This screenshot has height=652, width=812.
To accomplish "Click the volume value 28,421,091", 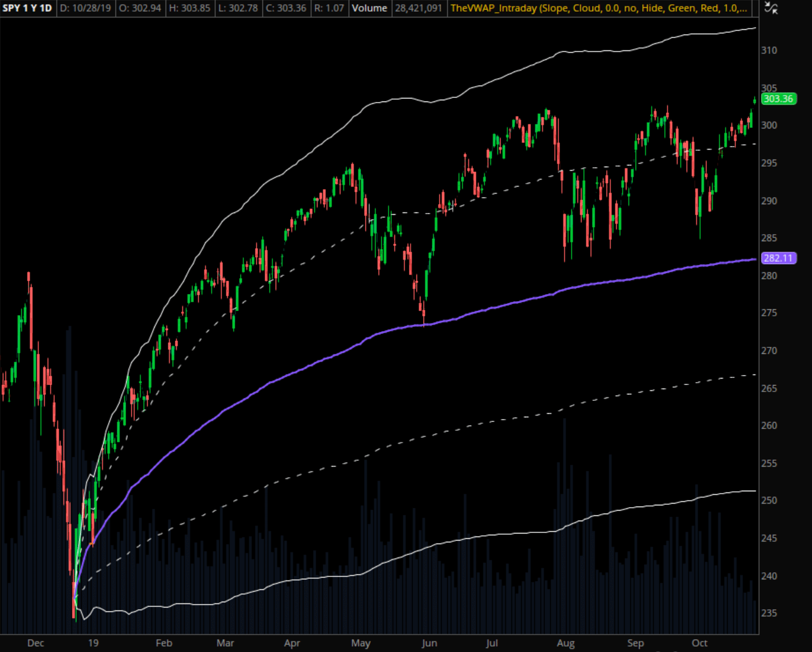I will pyautogui.click(x=418, y=8).
